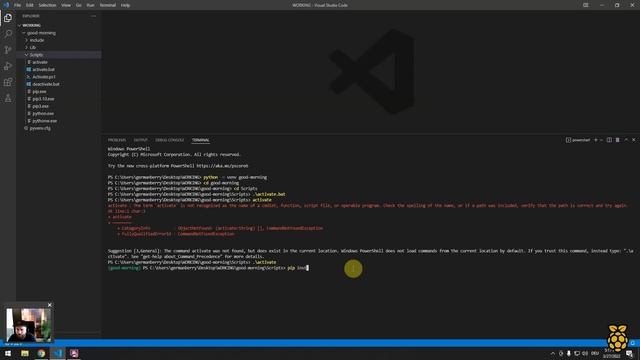Open the Selection menu
Viewport: 640px width, 360px height.
tap(47, 5)
